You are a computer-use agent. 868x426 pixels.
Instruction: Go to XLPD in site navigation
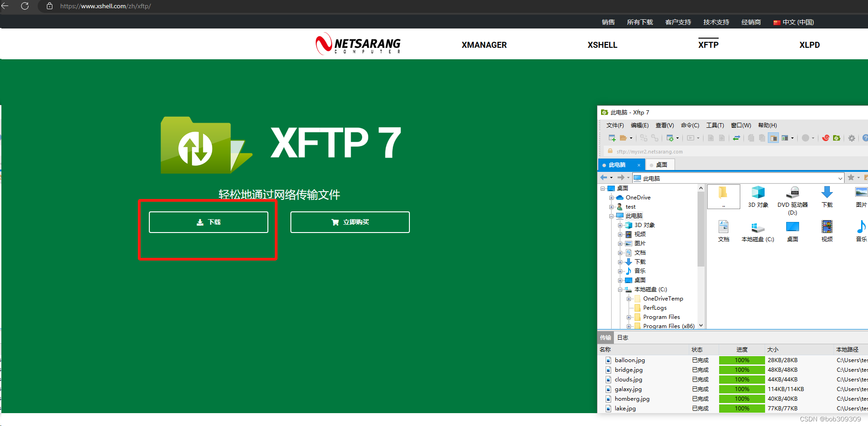[x=810, y=45]
